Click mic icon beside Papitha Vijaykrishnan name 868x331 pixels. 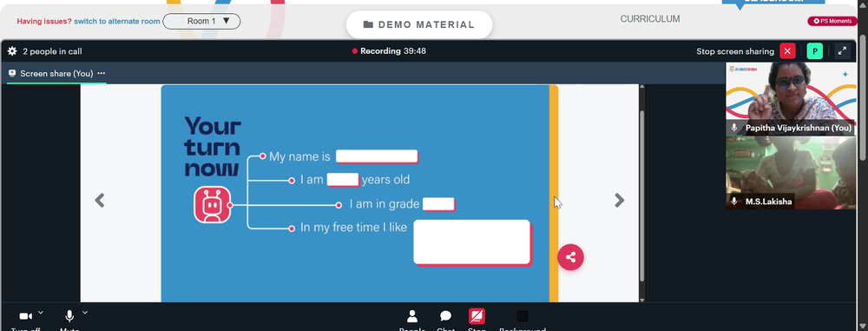point(734,128)
